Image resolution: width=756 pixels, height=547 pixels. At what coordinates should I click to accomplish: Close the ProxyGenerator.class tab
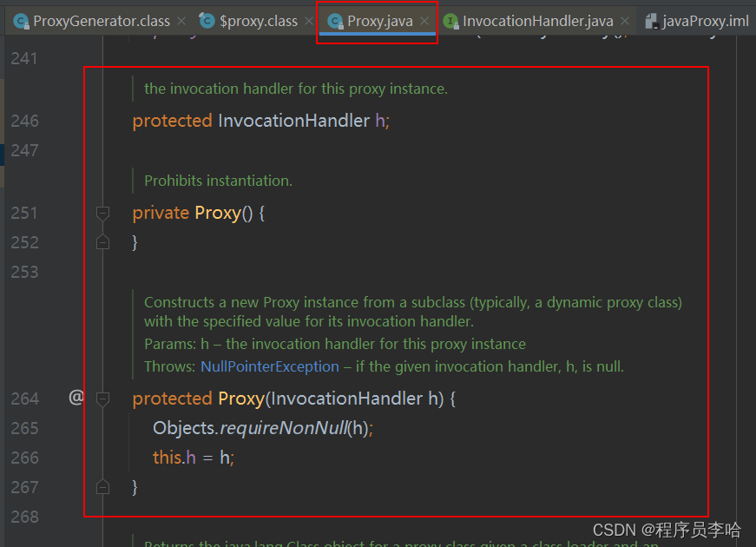(x=181, y=21)
